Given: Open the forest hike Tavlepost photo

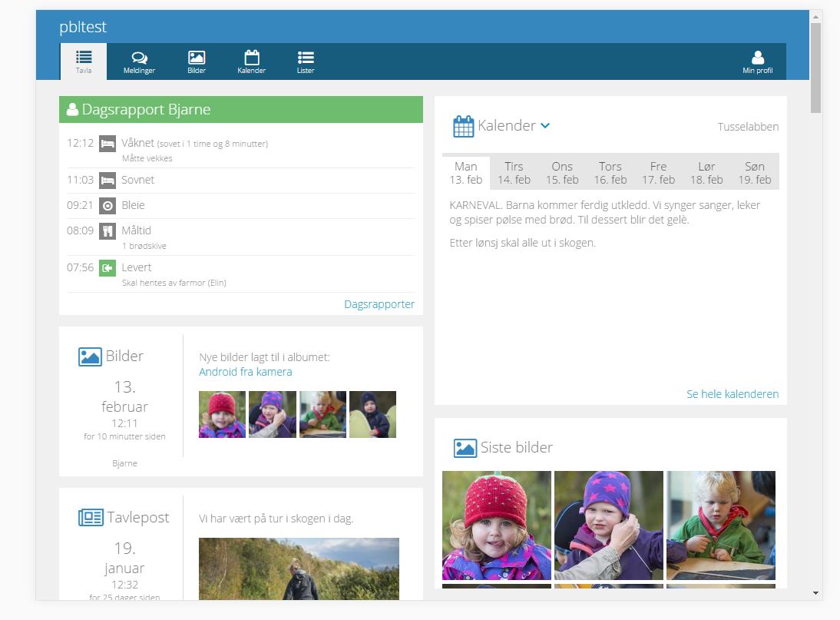Looking at the screenshot, I should coord(299,569).
